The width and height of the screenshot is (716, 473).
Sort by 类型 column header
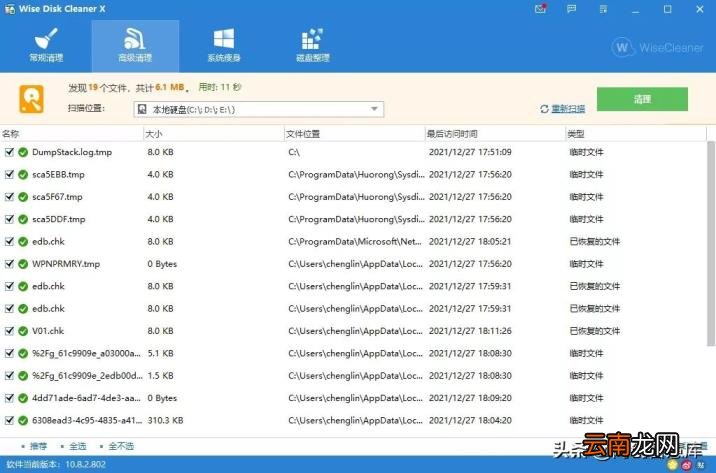[x=636, y=134]
